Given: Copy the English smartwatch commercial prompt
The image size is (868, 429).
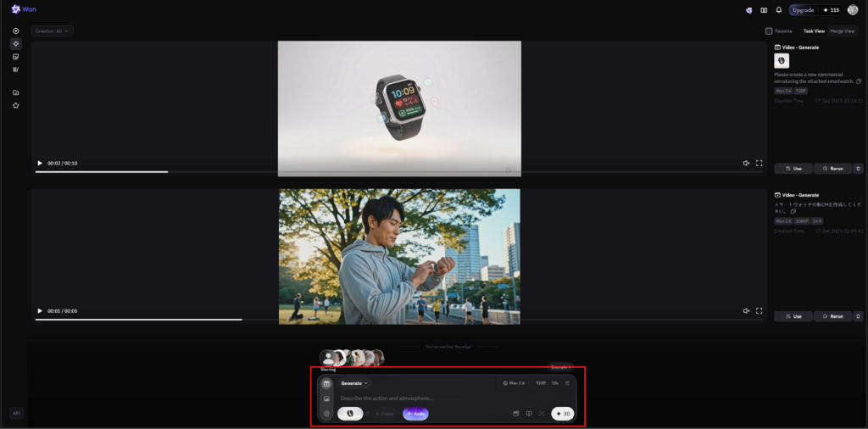Looking at the screenshot, I should click(859, 81).
